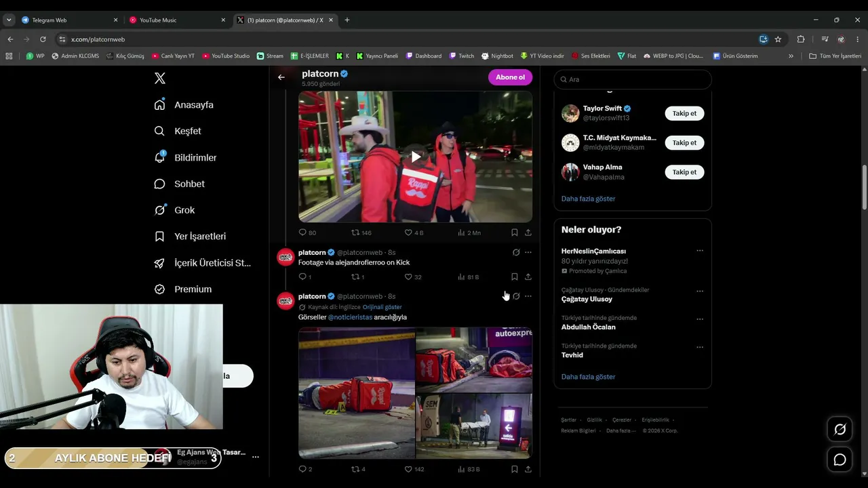The width and height of the screenshot is (868, 488).
Task: Open options for the Abdullah Öcalan trend
Action: (700, 319)
